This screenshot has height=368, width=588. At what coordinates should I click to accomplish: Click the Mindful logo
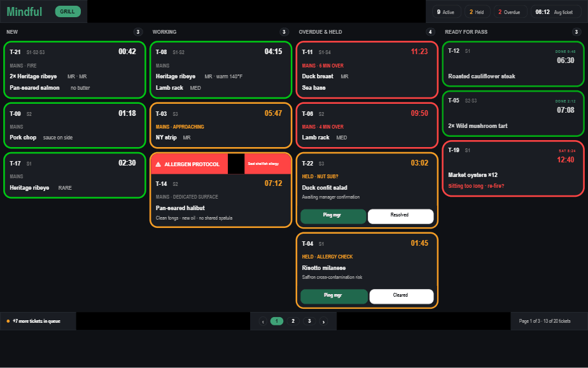tap(24, 11)
